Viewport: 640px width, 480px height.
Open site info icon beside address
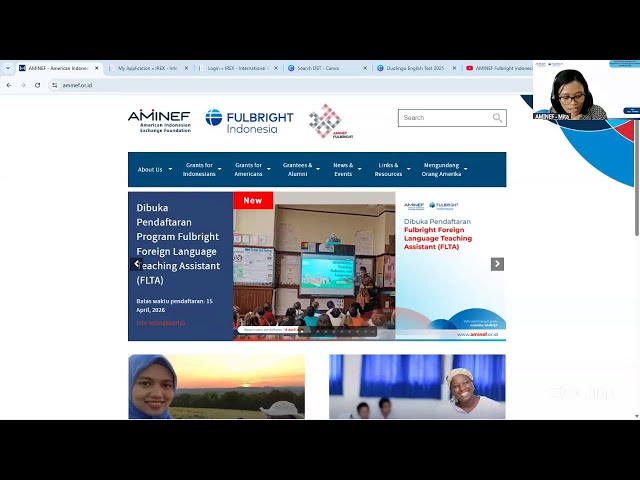[x=55, y=85]
